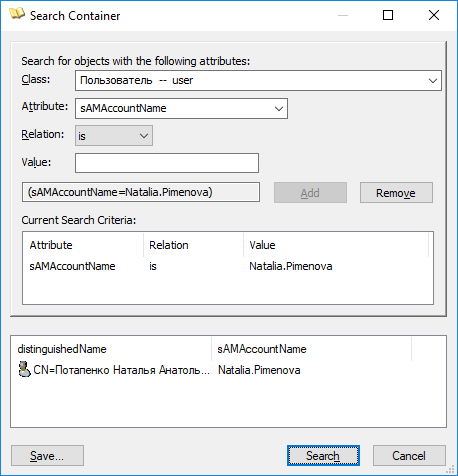Viewport: 458px width, 476px height.
Task: Click the window resize grip in the corner
Action: (x=450, y=469)
